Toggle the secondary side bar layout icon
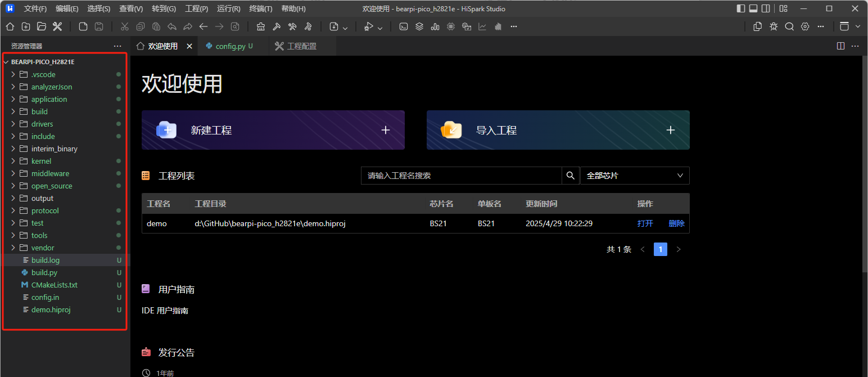This screenshot has height=377, width=868. pos(766,8)
